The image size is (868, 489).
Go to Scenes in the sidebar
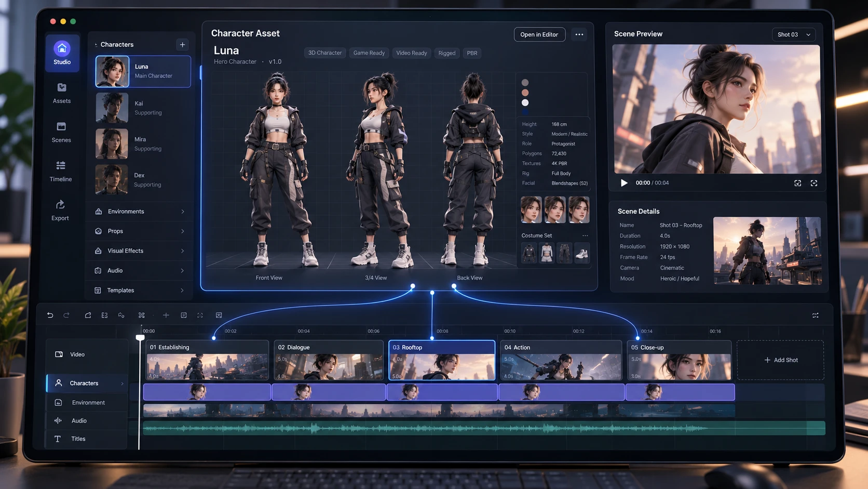pos(61,132)
